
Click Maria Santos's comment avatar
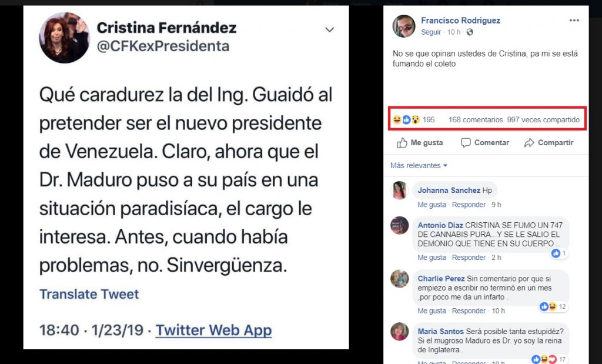400,331
